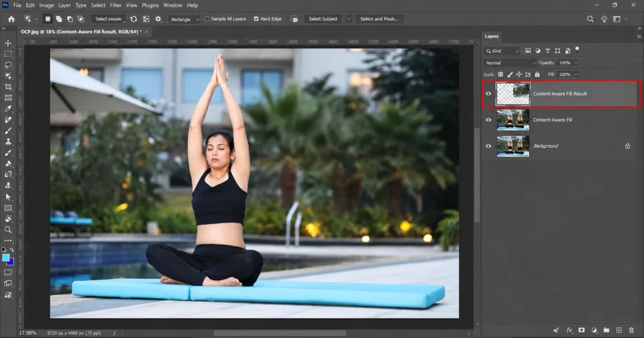Select the Move tool
This screenshot has width=644, height=338.
(8, 43)
